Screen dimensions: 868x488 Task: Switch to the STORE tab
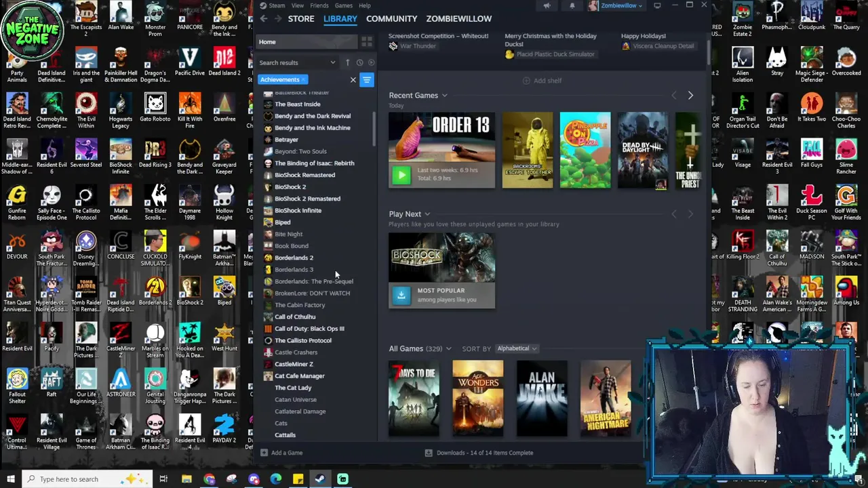click(x=301, y=19)
